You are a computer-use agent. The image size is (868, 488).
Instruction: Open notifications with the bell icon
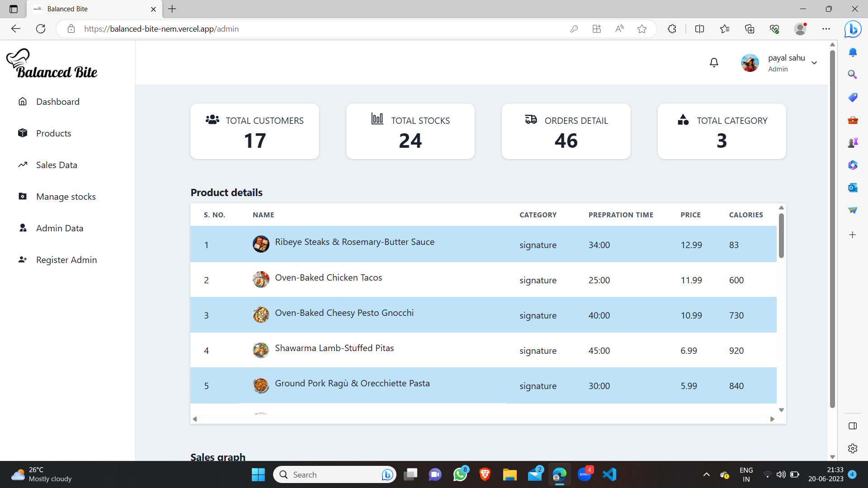coord(714,62)
